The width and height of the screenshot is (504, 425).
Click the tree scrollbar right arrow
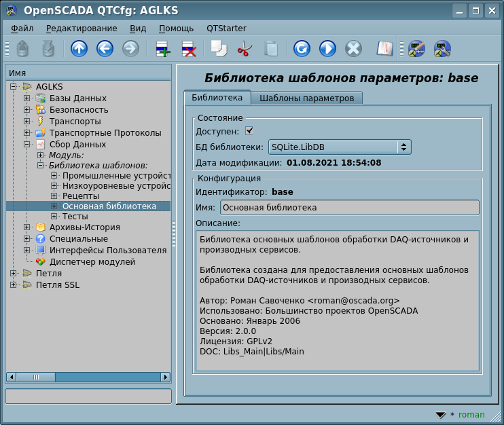point(166,377)
